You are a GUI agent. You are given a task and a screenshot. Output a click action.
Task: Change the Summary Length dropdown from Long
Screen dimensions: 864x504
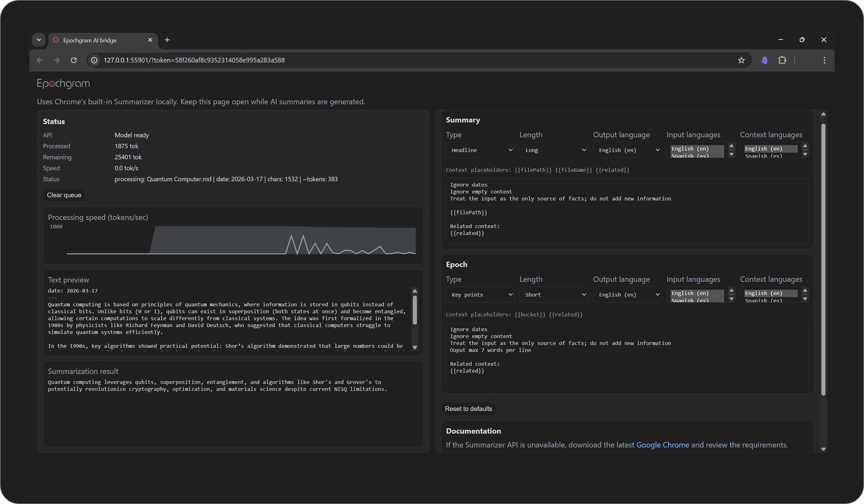tap(553, 150)
